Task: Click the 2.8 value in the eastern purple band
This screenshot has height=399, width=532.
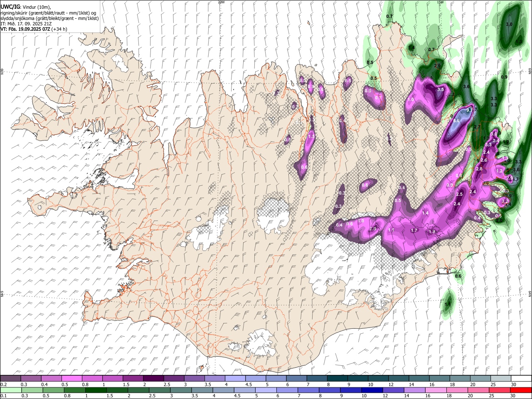Action: tap(479, 169)
